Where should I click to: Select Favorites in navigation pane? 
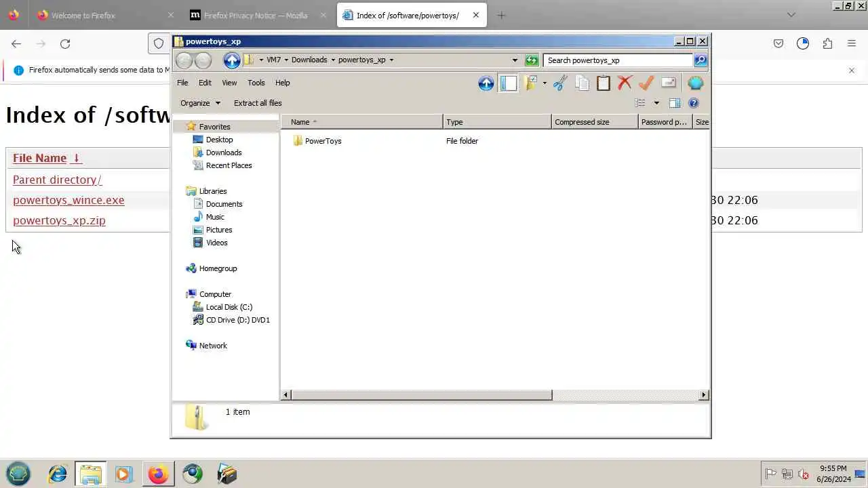pyautogui.click(x=214, y=127)
